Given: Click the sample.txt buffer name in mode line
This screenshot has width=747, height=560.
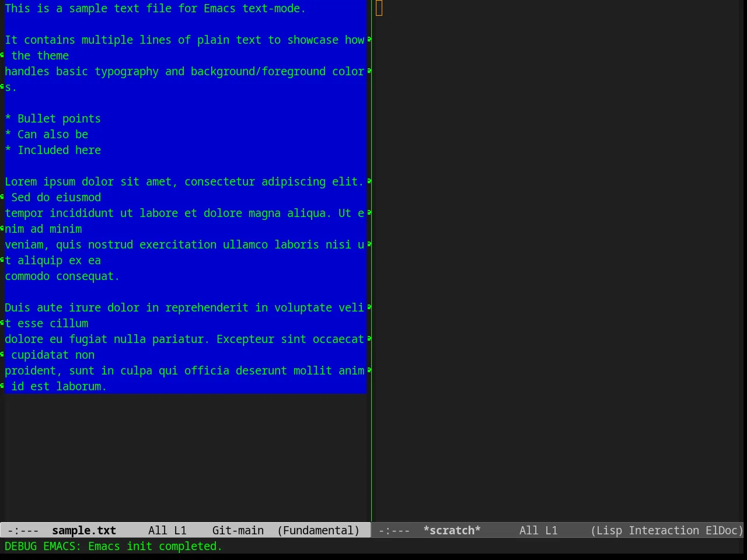Looking at the screenshot, I should click(84, 530).
